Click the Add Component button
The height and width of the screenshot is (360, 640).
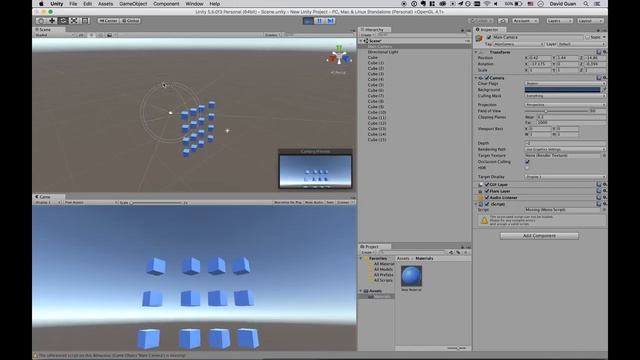click(x=539, y=236)
